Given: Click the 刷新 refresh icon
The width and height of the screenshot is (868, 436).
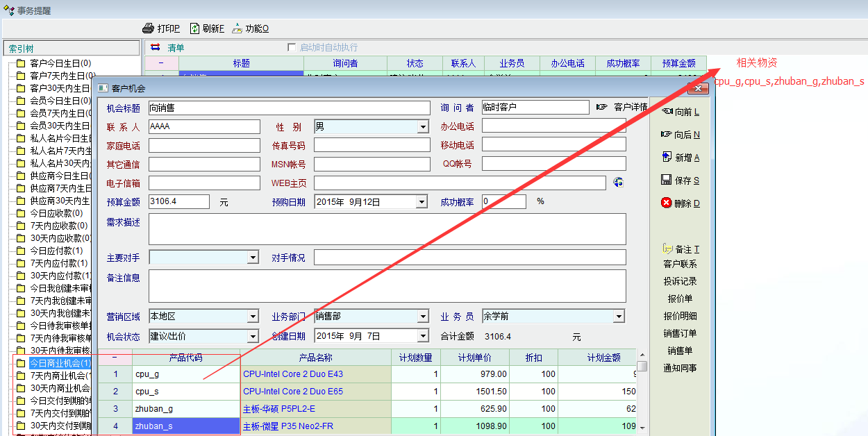Looking at the screenshot, I should tap(195, 28).
